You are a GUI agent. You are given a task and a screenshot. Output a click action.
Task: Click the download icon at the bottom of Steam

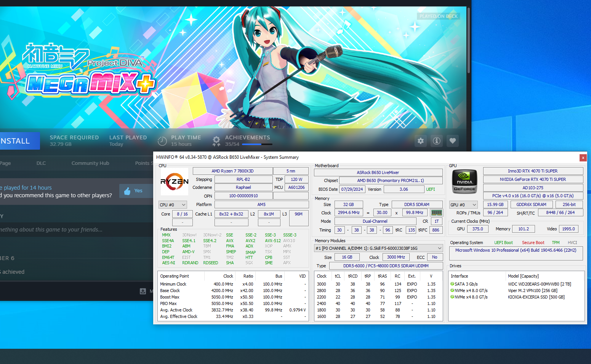click(x=143, y=291)
